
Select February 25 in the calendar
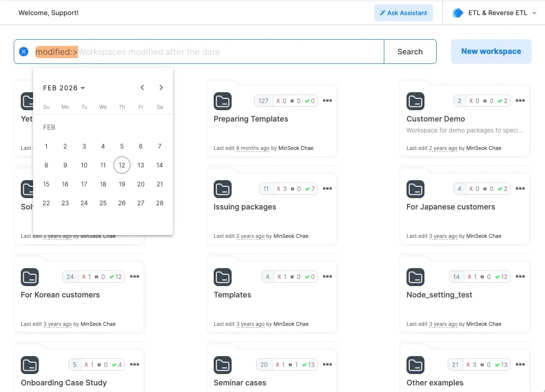coord(103,203)
